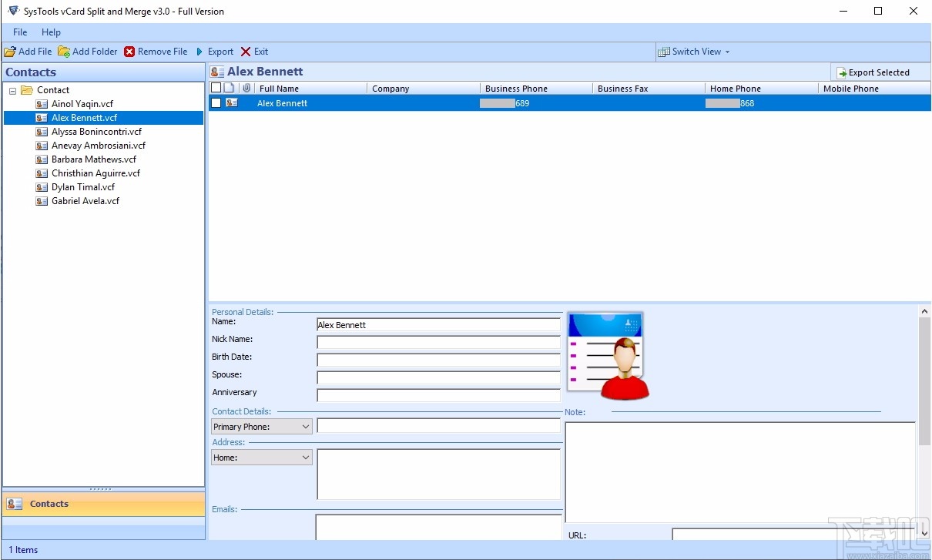Tick the checkbox on the Alex Bennett row
Viewport: 932px width, 560px height.
coord(216,102)
